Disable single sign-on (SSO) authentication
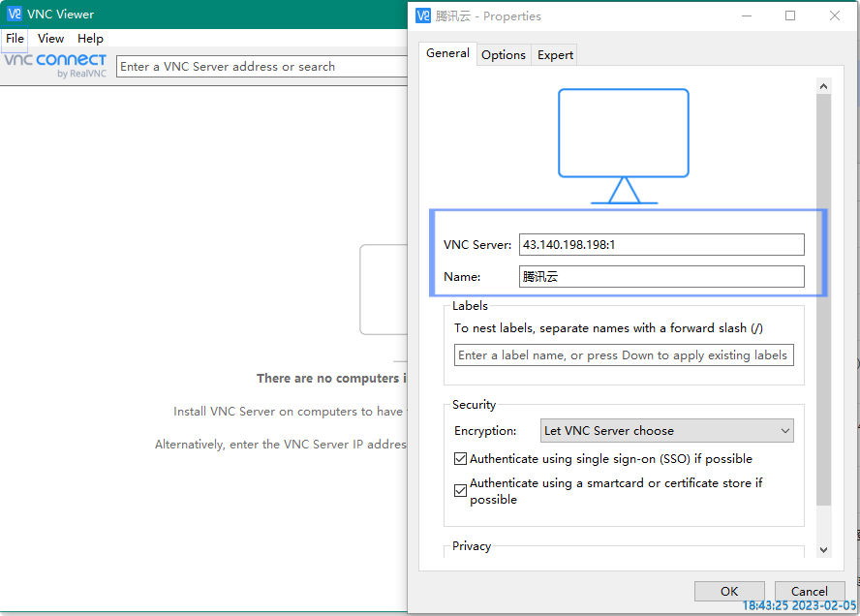860x616 pixels. pos(460,458)
